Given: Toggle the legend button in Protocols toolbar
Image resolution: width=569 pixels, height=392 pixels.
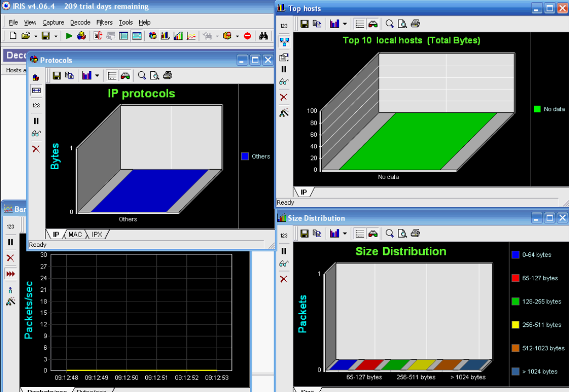Looking at the screenshot, I should coord(112,76).
